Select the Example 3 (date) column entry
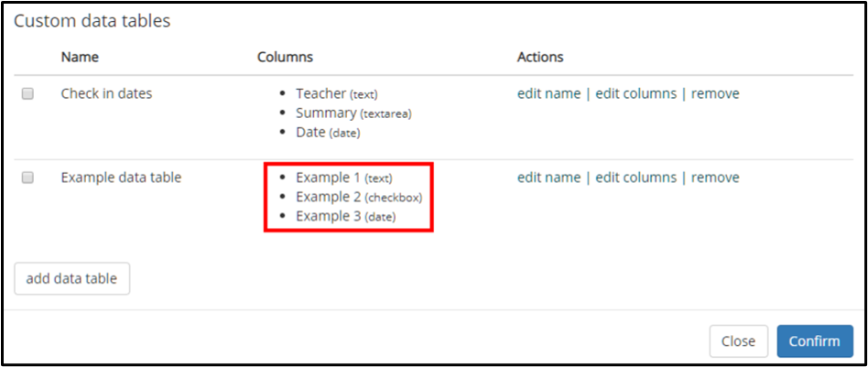868x367 pixels. pyautogui.click(x=345, y=216)
